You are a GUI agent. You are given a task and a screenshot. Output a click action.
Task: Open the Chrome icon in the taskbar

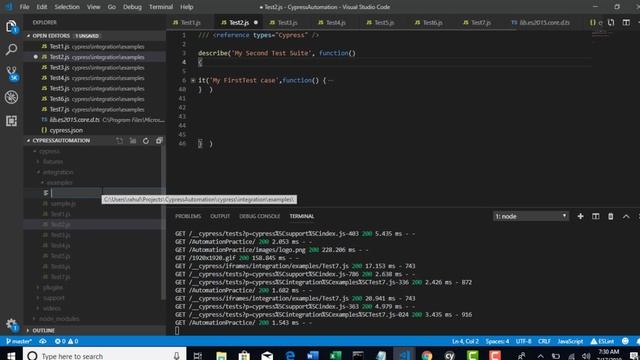point(427,355)
